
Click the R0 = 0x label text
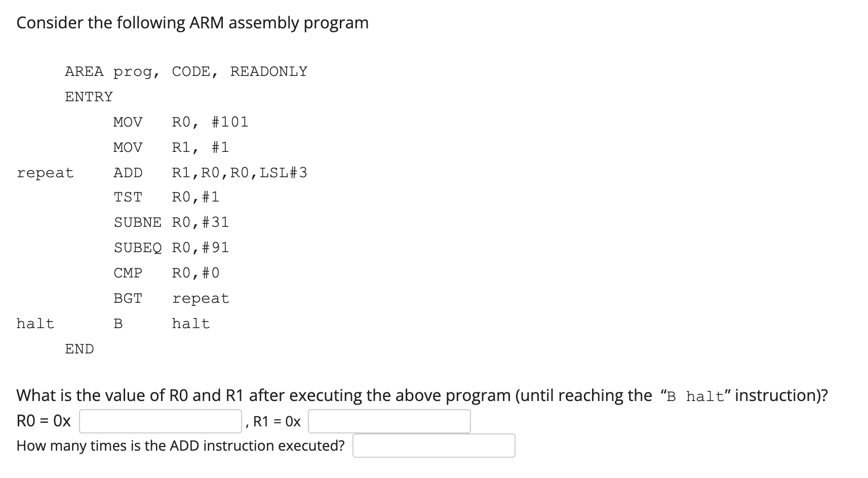(43, 420)
